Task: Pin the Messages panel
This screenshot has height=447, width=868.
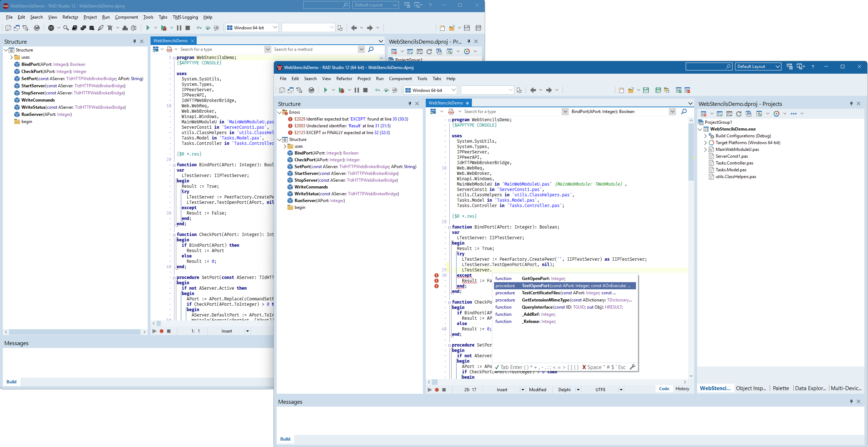Action: pos(851,401)
